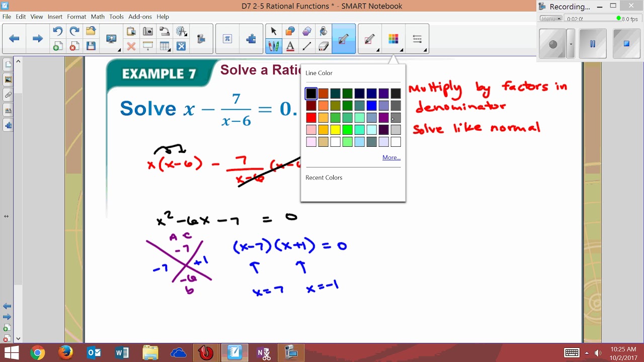Pick the Eraser tool

coord(324,46)
